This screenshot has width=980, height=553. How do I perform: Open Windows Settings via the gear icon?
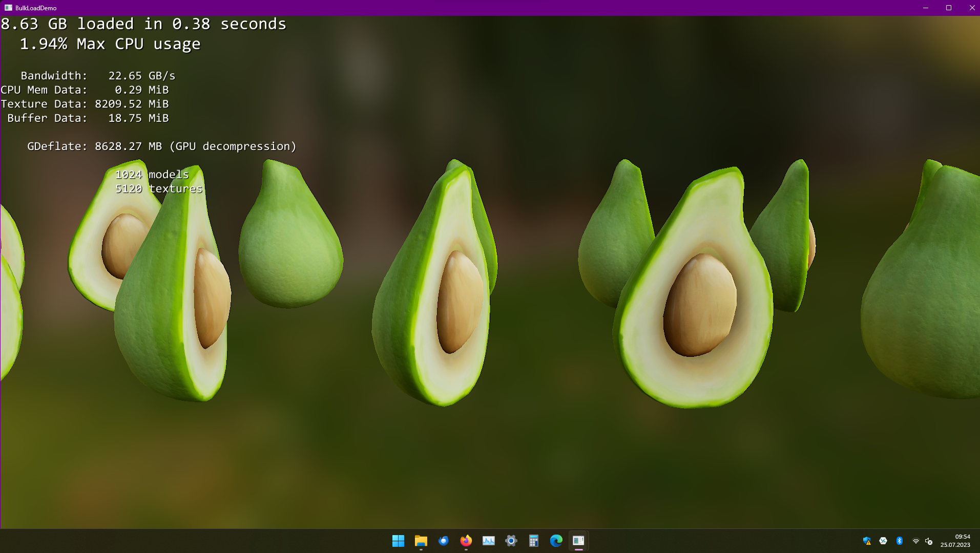click(x=511, y=541)
